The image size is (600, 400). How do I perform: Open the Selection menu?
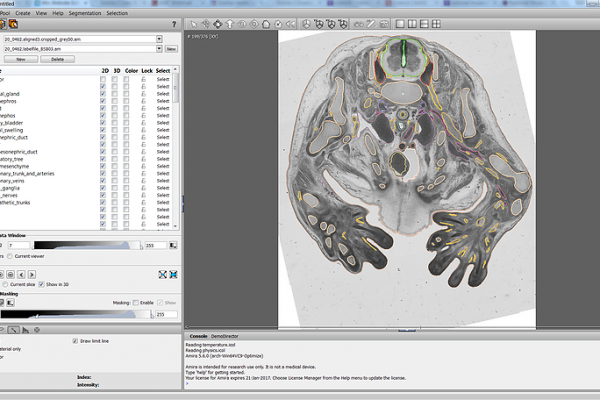coord(117,13)
